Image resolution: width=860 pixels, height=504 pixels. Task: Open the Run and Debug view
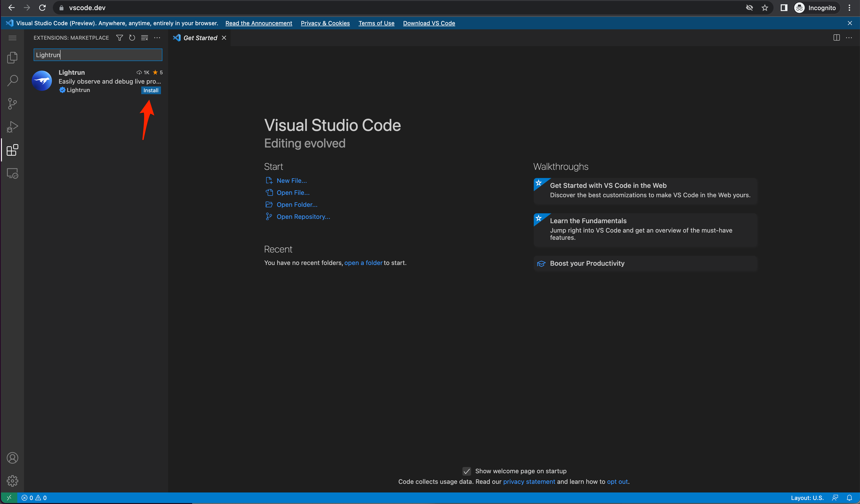[12, 127]
